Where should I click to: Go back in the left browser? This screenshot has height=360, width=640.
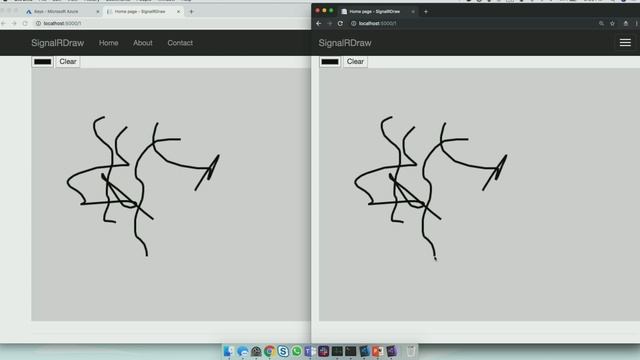(x=3, y=24)
